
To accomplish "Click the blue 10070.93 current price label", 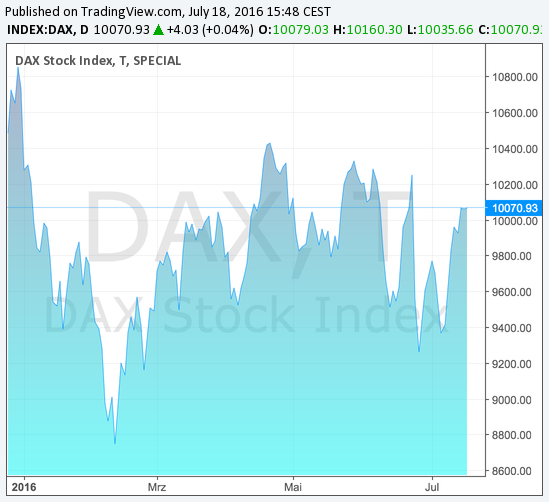I will (x=514, y=208).
